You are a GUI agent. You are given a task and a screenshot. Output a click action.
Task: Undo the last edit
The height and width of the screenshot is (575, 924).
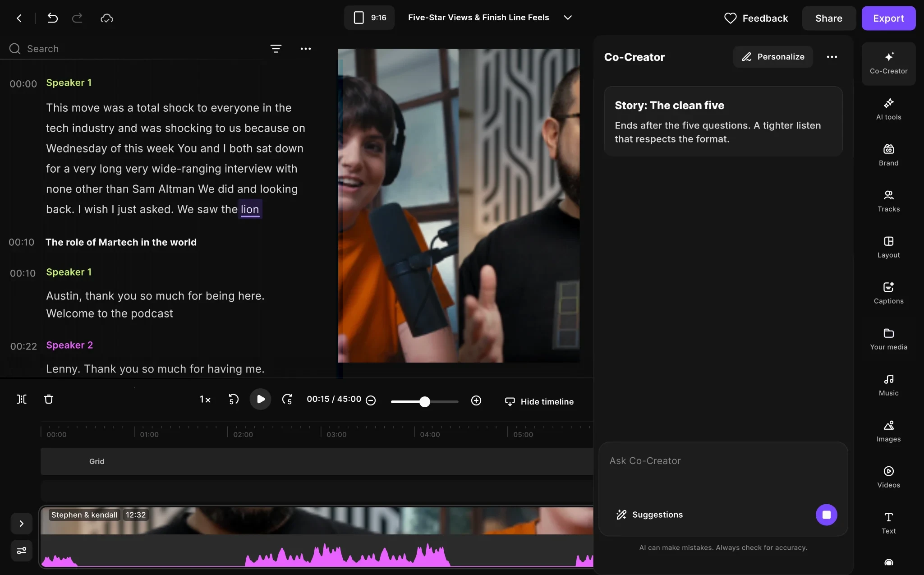point(52,18)
